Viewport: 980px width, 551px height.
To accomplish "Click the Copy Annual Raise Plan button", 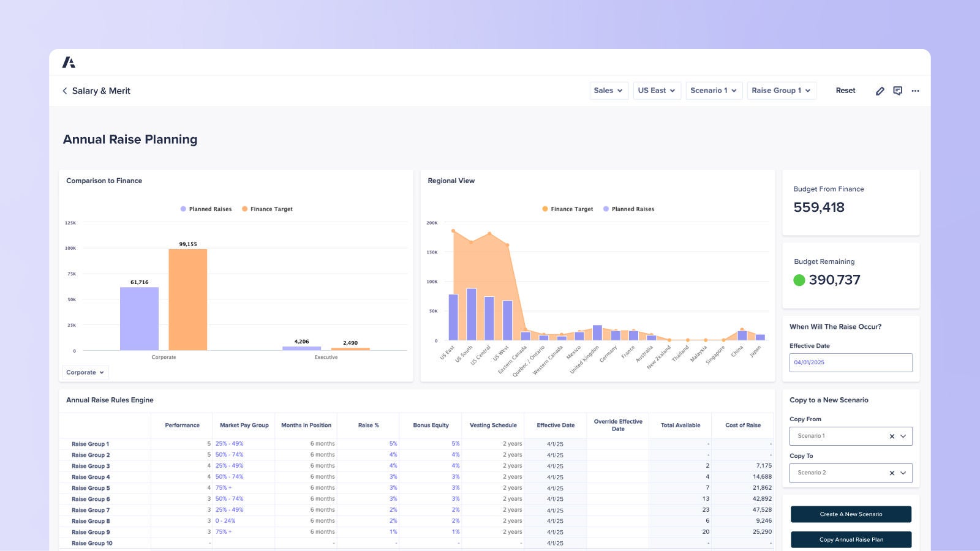I will [851, 539].
